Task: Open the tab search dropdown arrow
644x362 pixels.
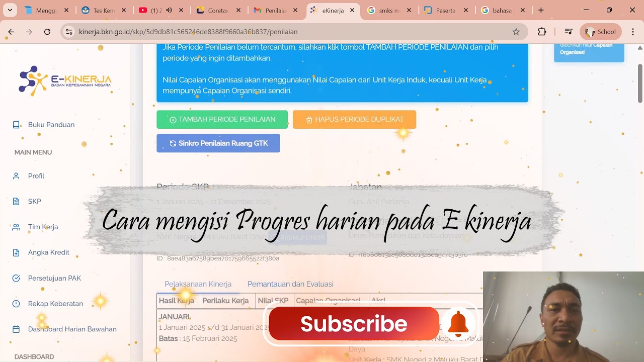Action: [10, 10]
